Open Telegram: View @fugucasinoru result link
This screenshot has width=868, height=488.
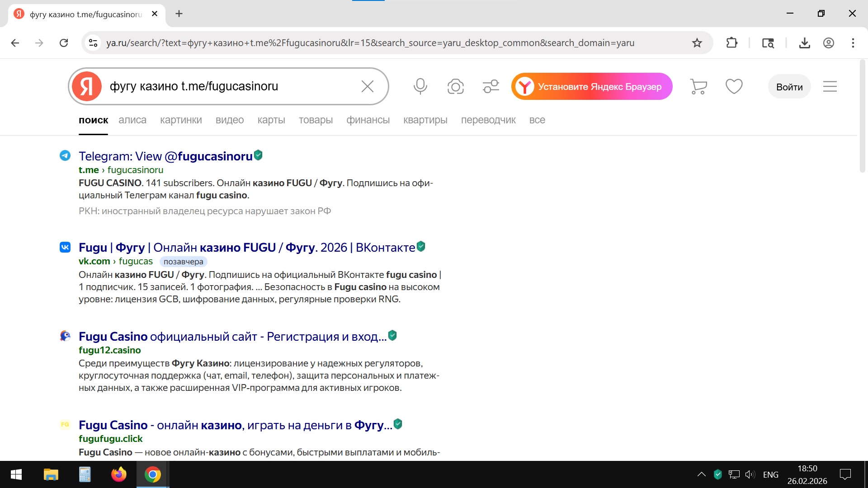click(165, 156)
